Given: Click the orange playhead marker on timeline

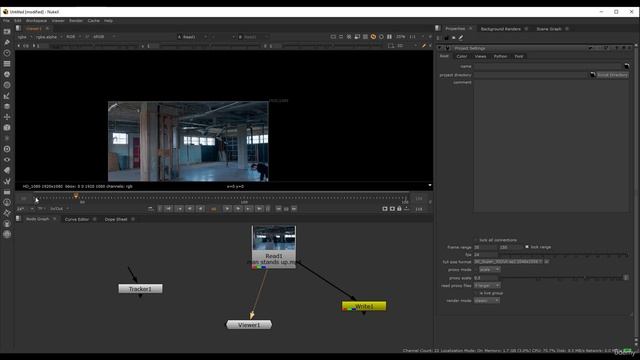Looking at the screenshot, I should pyautogui.click(x=76, y=196).
